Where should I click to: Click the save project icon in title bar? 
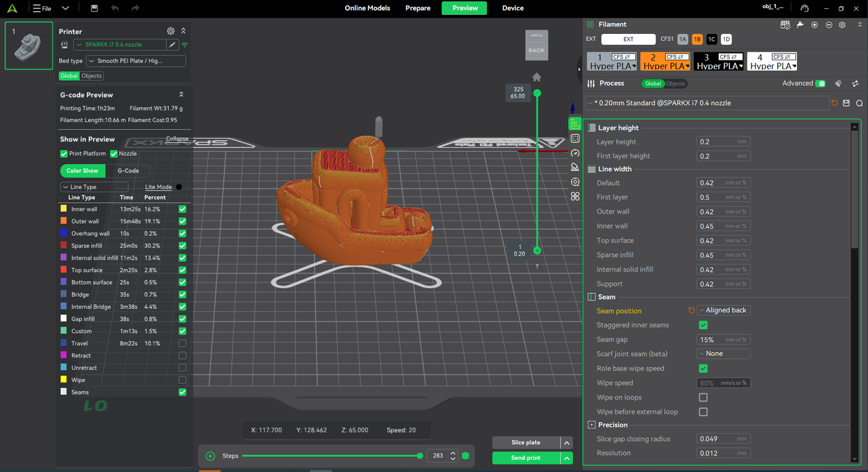(94, 8)
